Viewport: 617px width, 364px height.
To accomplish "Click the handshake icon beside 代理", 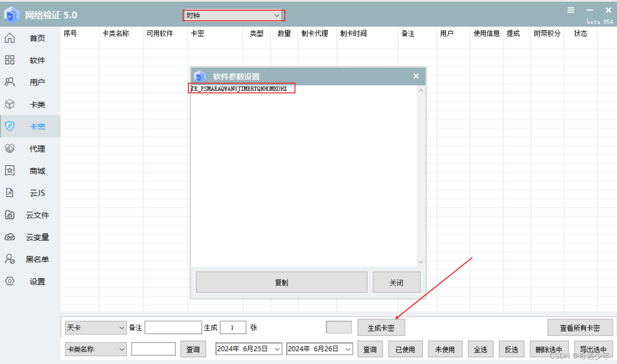I will pos(10,149).
